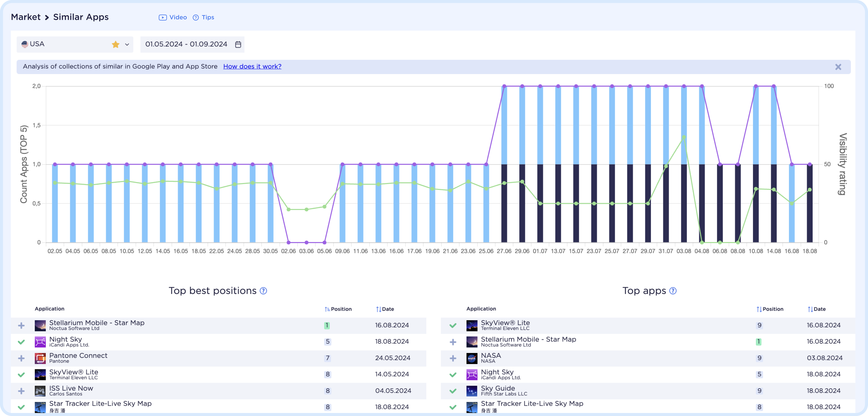Click SkyView Lite app icon in Top best positions
Screen dimensions: 868x416
click(40, 375)
